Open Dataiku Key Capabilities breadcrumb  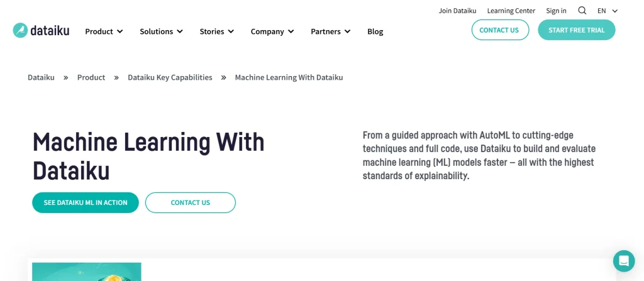[x=170, y=77]
